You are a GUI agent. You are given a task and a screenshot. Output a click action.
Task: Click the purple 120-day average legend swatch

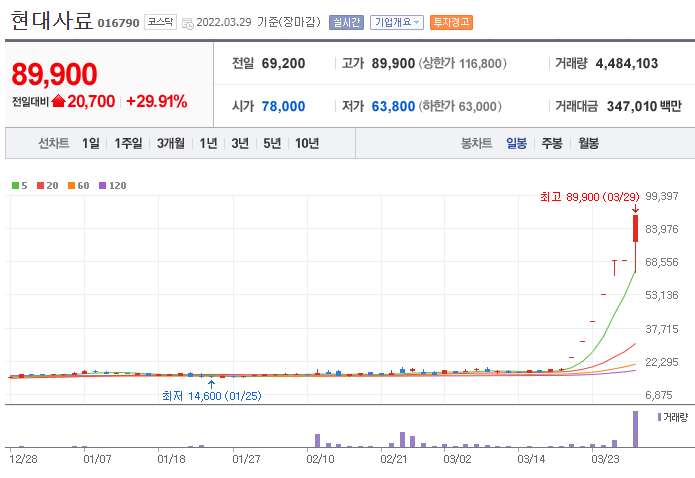[102, 185]
